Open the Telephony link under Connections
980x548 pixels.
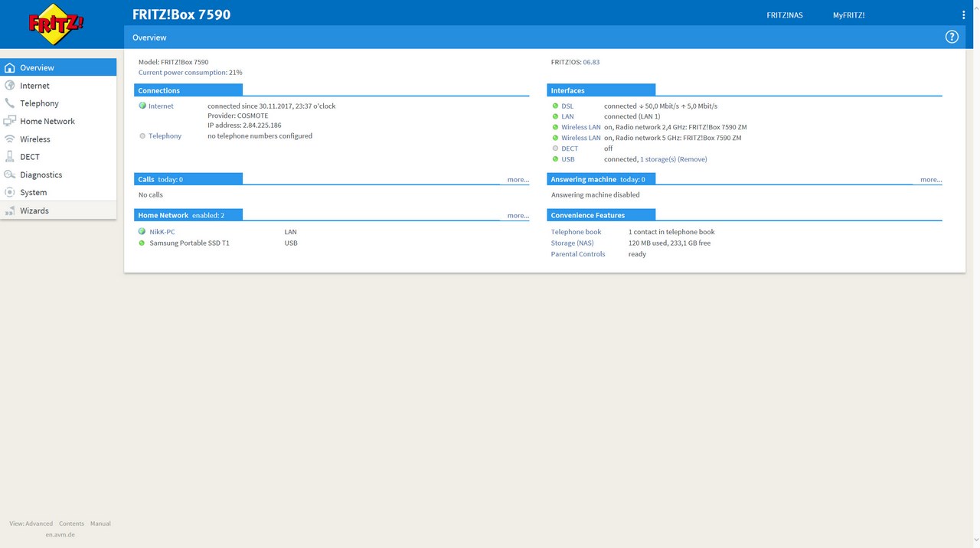(165, 136)
